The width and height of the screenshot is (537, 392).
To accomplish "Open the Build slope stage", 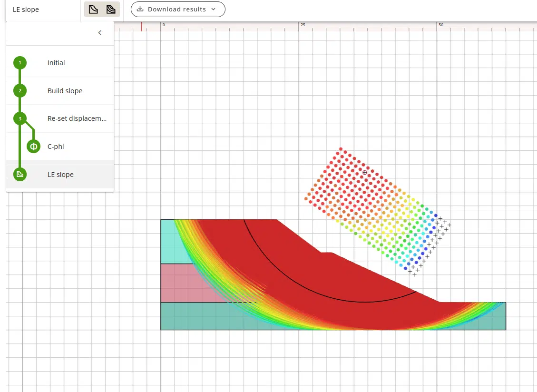I will (x=60, y=91).
